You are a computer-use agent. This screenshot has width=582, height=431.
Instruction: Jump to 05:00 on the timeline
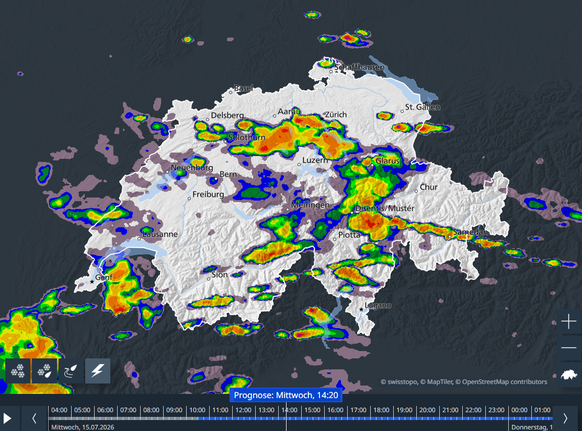tap(82, 410)
